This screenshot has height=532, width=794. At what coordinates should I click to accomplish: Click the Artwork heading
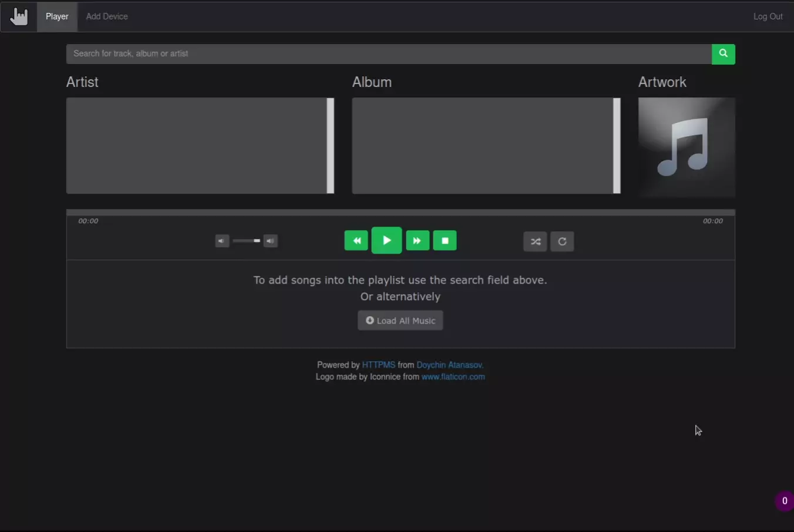[662, 82]
